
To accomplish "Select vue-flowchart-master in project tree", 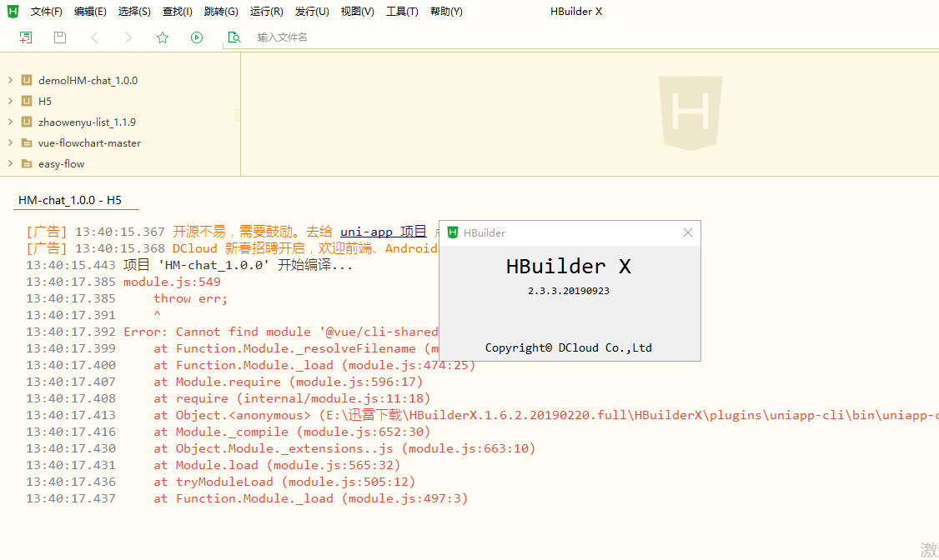I will click(89, 143).
